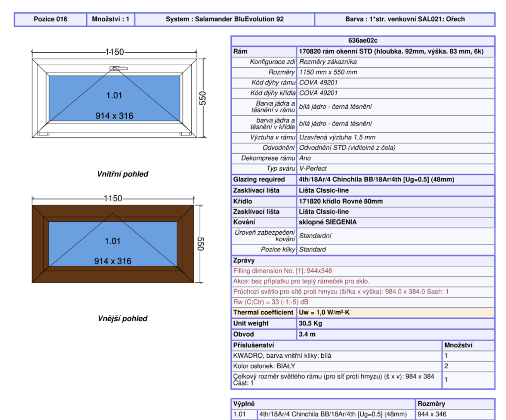The image size is (506, 420).
Task: Click 'Standardní' security level value
Action: pos(315,236)
